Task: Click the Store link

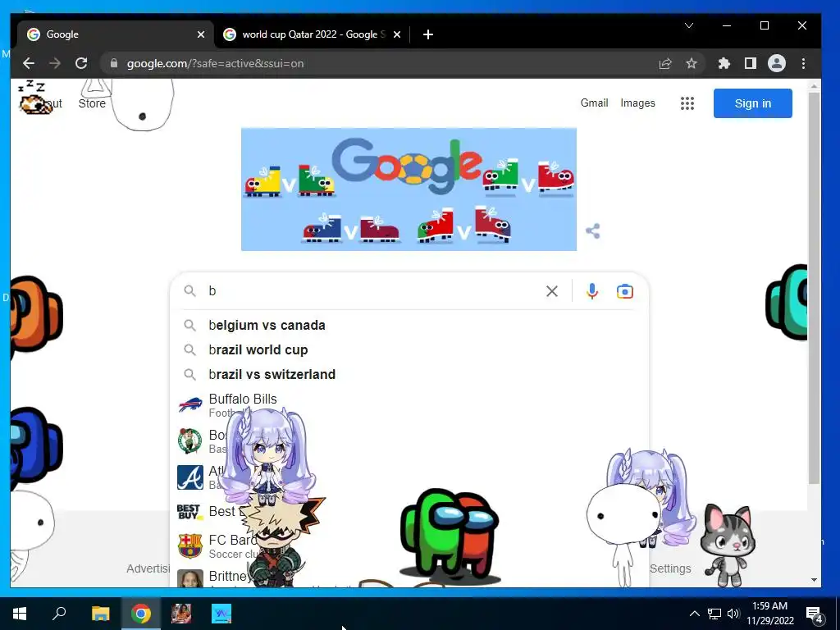Action: (92, 103)
